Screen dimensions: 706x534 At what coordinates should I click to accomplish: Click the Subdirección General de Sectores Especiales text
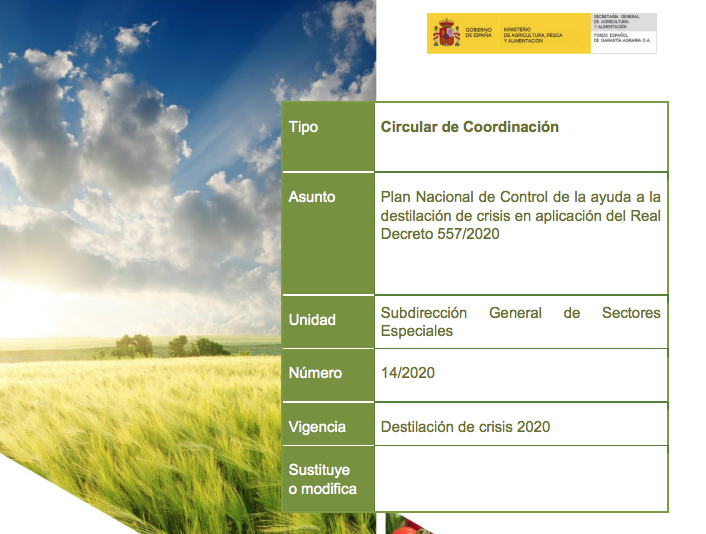(520, 321)
